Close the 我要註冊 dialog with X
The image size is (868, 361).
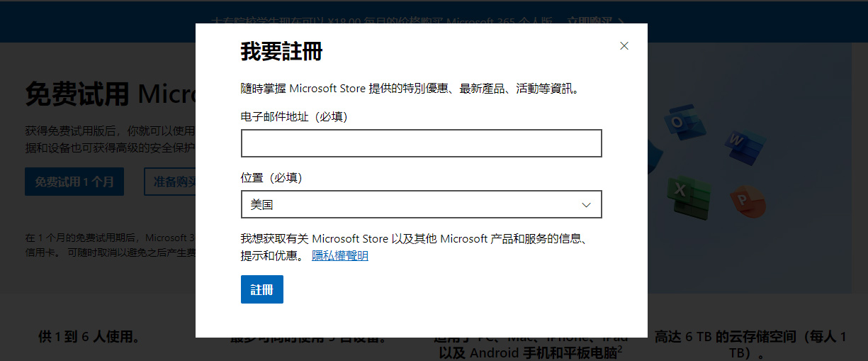[x=624, y=46]
